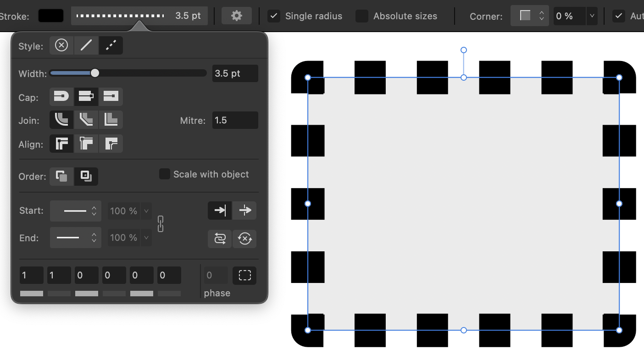Select the solid line stroke style
The image size is (644, 355).
coord(86,45)
